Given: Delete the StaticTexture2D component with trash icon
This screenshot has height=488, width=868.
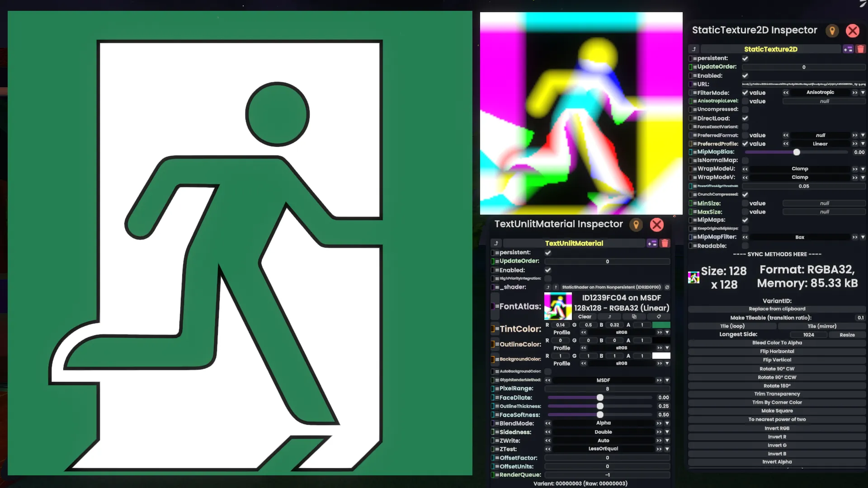Looking at the screenshot, I should coord(860,49).
